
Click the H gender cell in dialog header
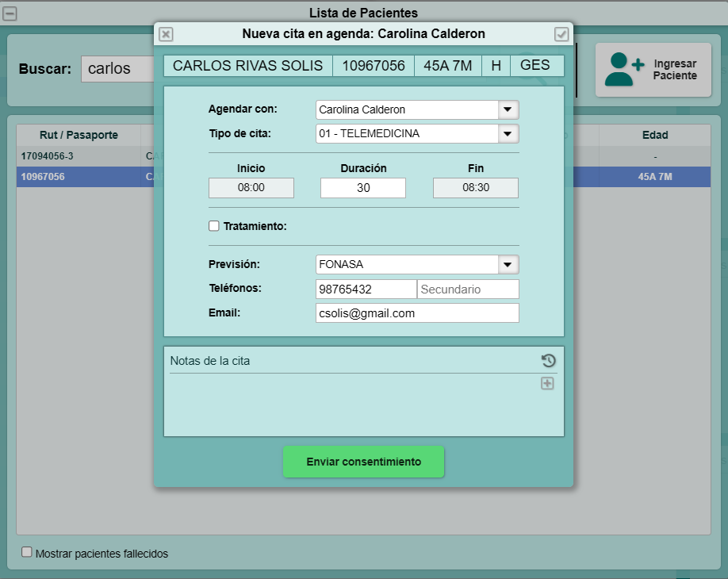pos(496,66)
